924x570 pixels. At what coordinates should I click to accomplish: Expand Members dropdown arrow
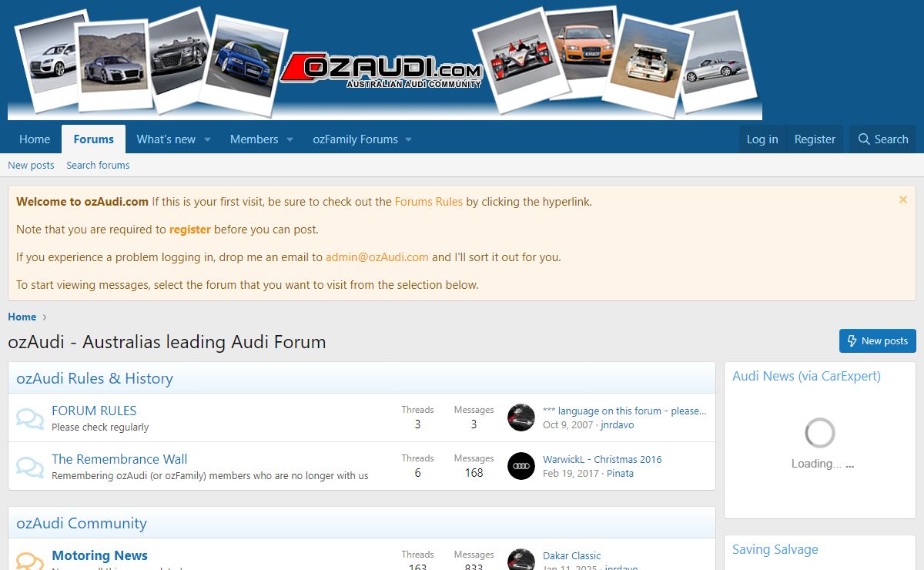point(290,139)
